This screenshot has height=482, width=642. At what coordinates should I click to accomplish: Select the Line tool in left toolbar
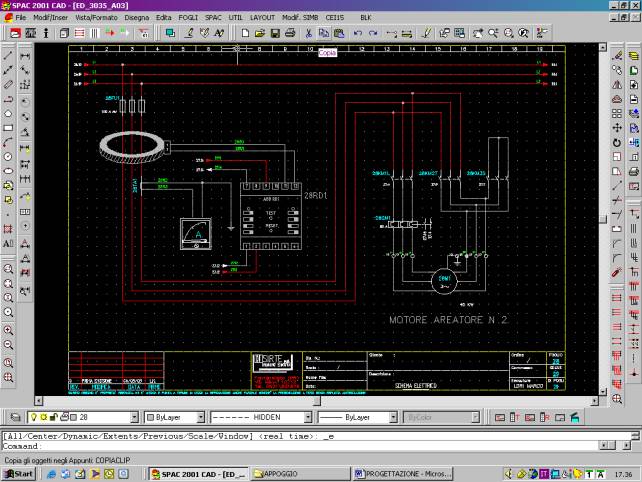(x=9, y=55)
